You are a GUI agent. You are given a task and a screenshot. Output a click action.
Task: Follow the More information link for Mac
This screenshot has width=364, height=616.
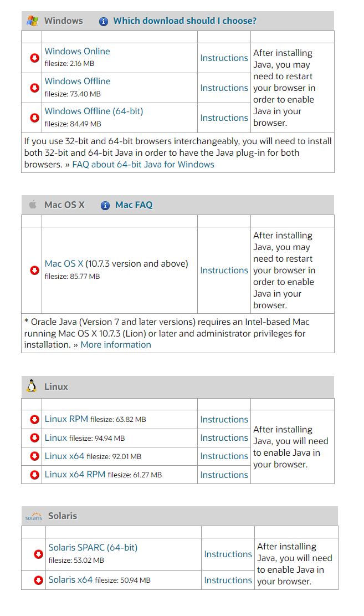pos(116,344)
